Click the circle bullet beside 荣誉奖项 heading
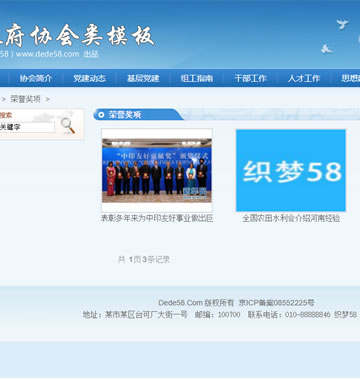 pyautogui.click(x=101, y=115)
